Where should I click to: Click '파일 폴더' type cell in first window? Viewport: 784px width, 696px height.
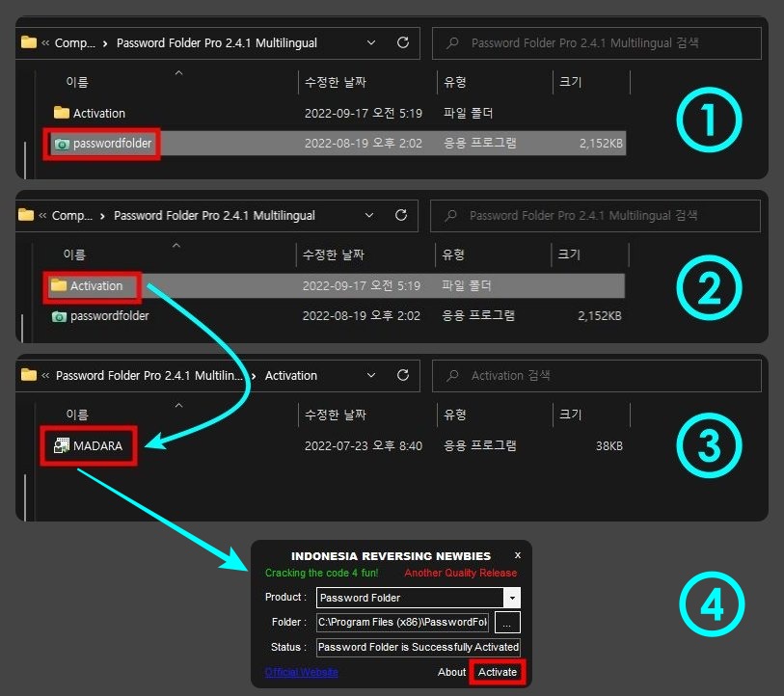click(x=469, y=114)
